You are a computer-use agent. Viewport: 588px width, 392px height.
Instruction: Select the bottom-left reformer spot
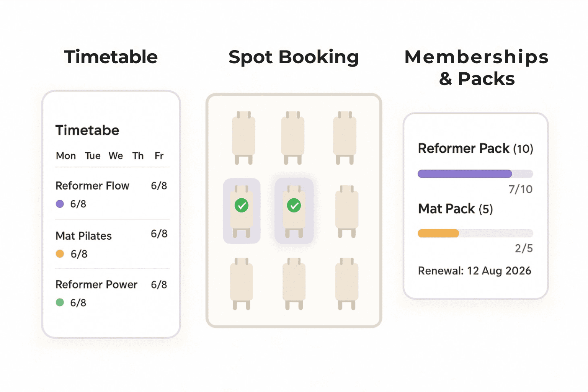(x=241, y=283)
